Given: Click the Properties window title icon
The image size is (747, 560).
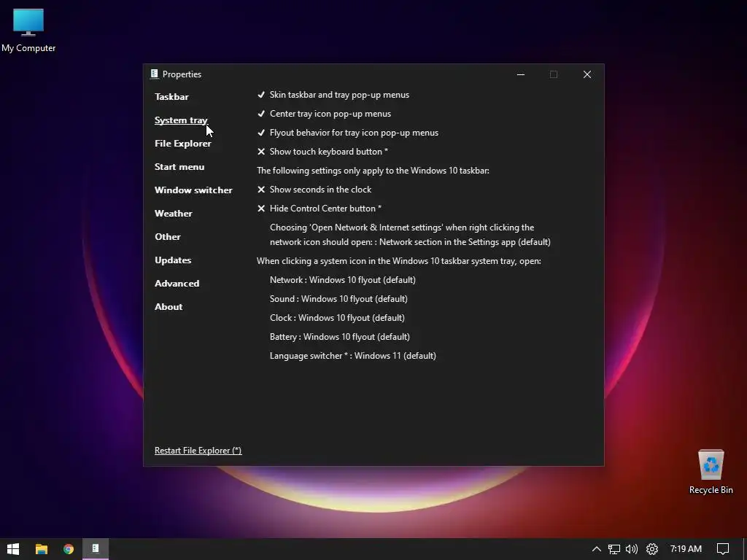Looking at the screenshot, I should tap(154, 74).
